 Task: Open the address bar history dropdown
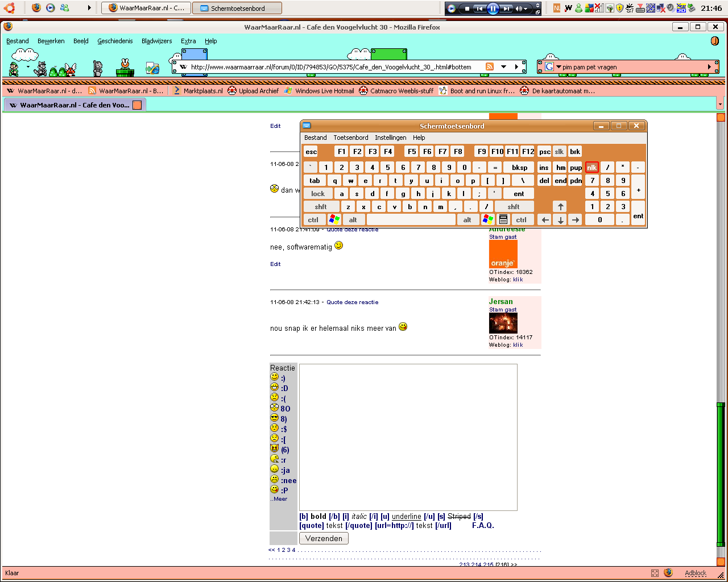[x=503, y=67]
